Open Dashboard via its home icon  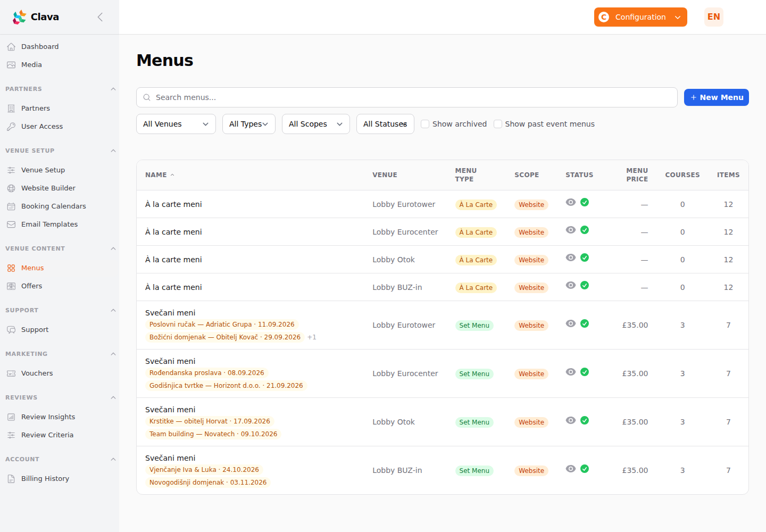[x=11, y=47]
